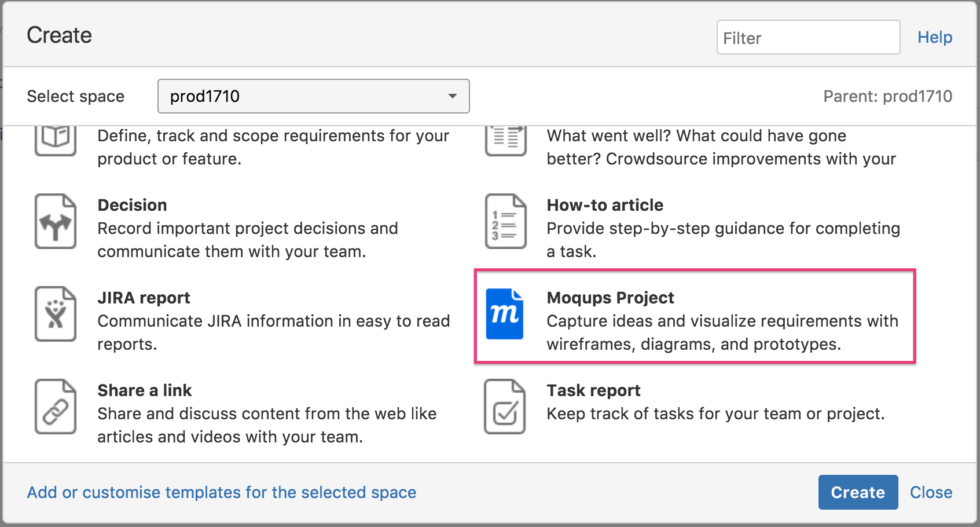Open the Help link
This screenshot has width=980, height=527.
935,38
